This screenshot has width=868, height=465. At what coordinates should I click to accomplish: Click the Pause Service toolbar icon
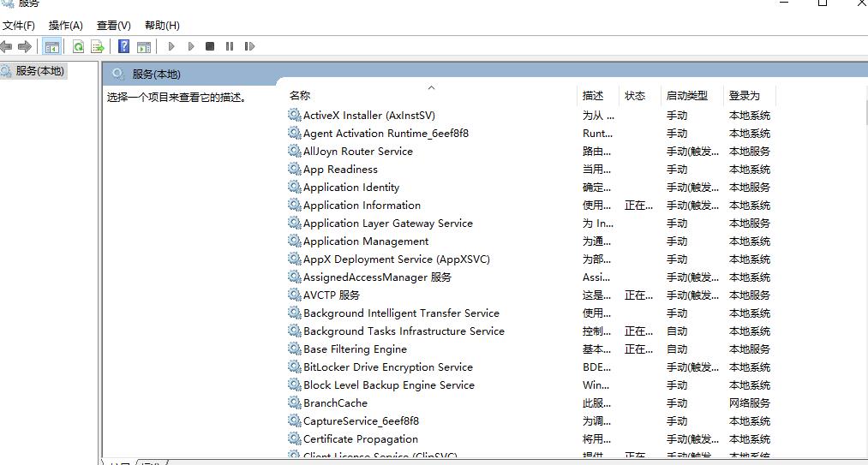pyautogui.click(x=230, y=46)
